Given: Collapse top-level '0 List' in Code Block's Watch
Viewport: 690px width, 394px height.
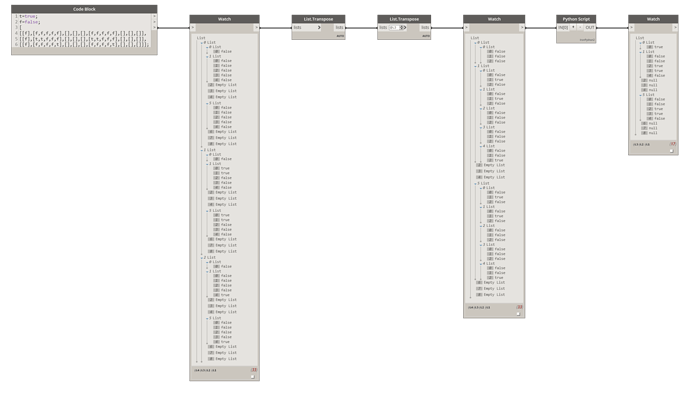Looking at the screenshot, I should coord(202,43).
